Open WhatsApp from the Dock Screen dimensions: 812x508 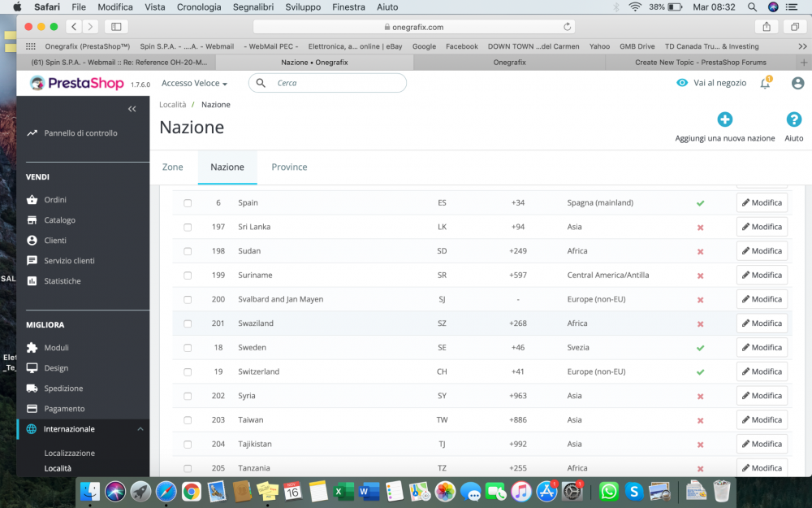(608, 490)
